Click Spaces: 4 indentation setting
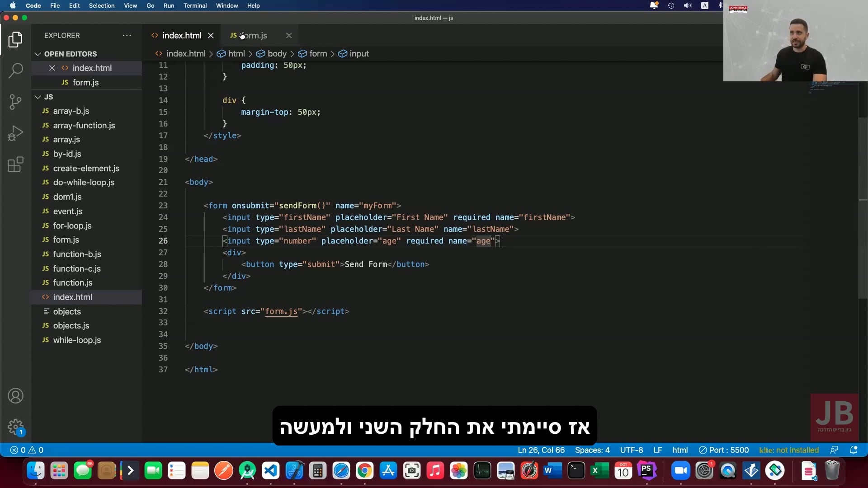868x488 pixels. [592, 450]
